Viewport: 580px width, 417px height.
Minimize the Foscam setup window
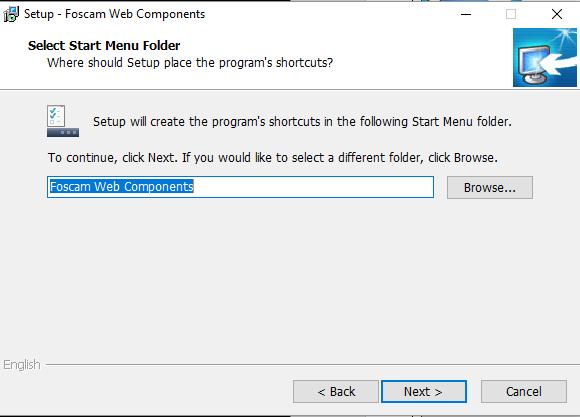[x=466, y=14]
